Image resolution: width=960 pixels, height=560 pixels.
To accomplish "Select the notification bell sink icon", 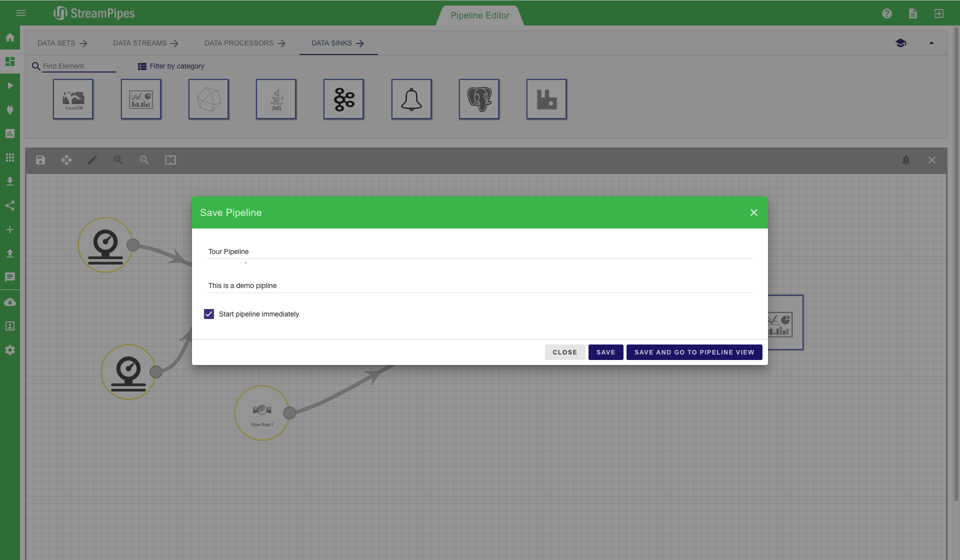I will click(411, 99).
